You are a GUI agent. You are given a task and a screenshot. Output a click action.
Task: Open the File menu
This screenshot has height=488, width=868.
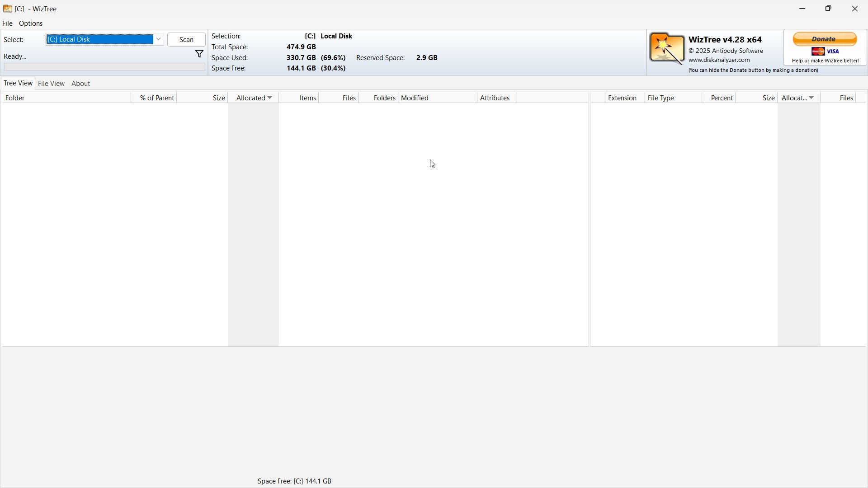pyautogui.click(x=8, y=23)
